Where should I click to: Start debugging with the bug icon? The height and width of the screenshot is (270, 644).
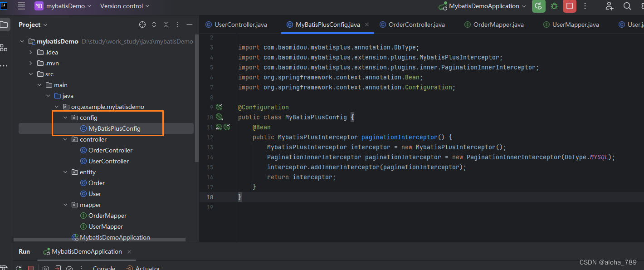[x=554, y=6]
